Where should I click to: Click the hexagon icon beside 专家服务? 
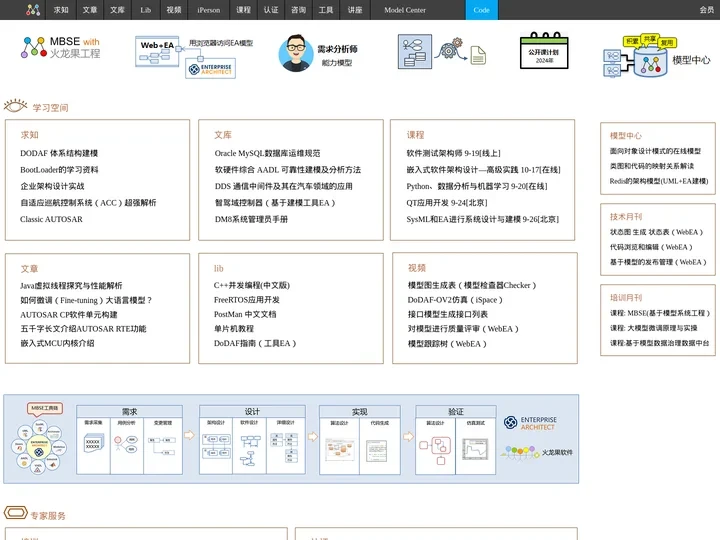[16, 512]
